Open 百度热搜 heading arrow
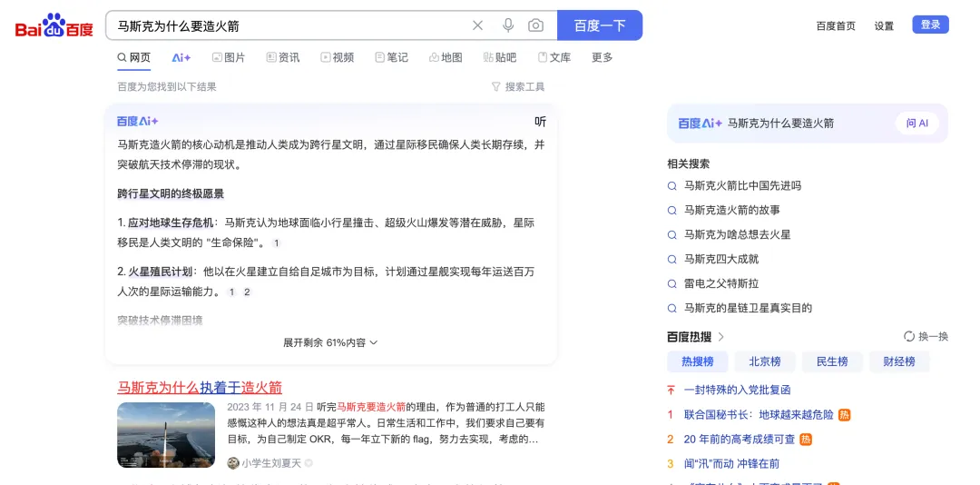 (x=721, y=337)
